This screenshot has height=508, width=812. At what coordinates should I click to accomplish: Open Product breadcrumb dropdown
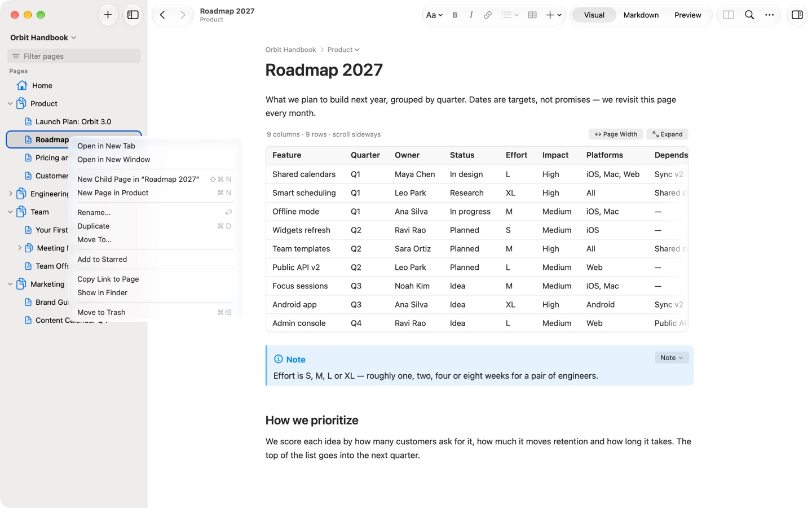tap(343, 50)
